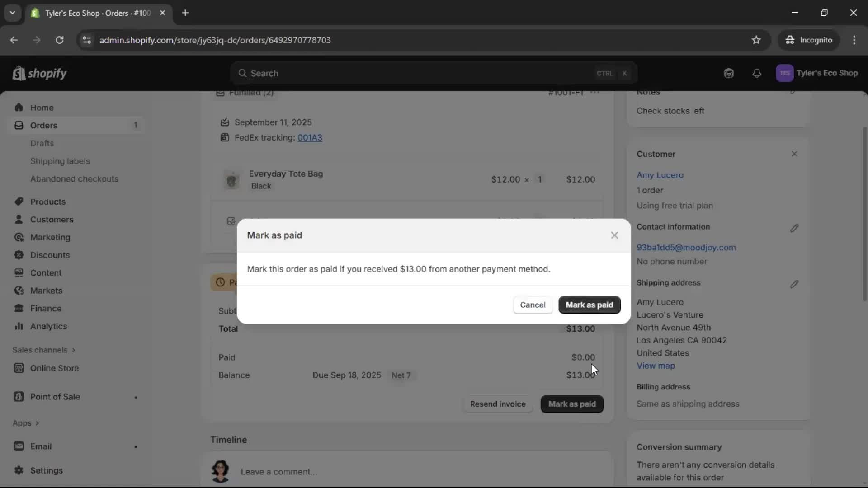The image size is (868, 488).
Task: Click the address bar URL
Action: tap(215, 40)
